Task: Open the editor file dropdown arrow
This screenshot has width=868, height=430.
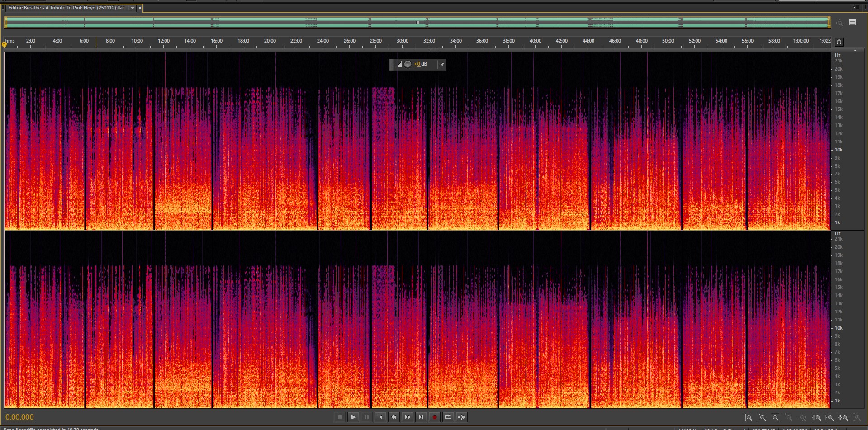Action: tap(132, 8)
